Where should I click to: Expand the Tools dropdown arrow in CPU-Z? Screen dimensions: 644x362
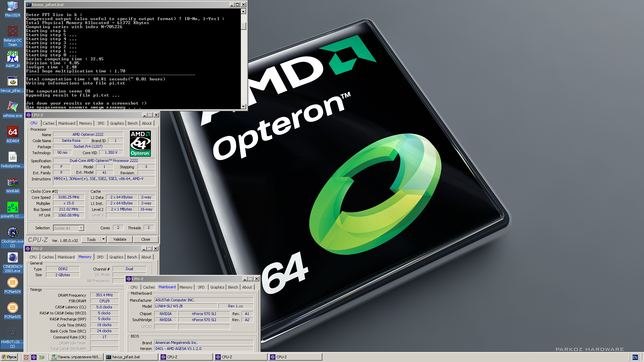(x=104, y=239)
